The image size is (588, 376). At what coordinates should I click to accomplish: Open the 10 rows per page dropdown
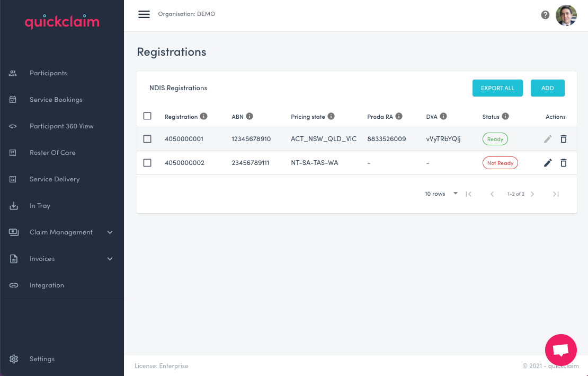pyautogui.click(x=441, y=194)
